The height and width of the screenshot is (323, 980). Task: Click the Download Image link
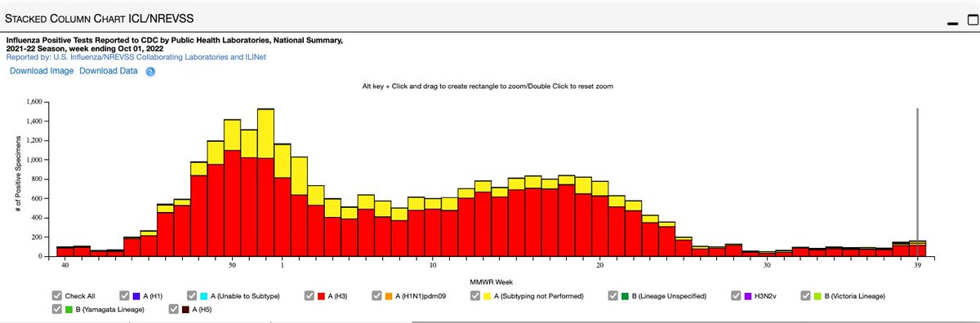(42, 71)
